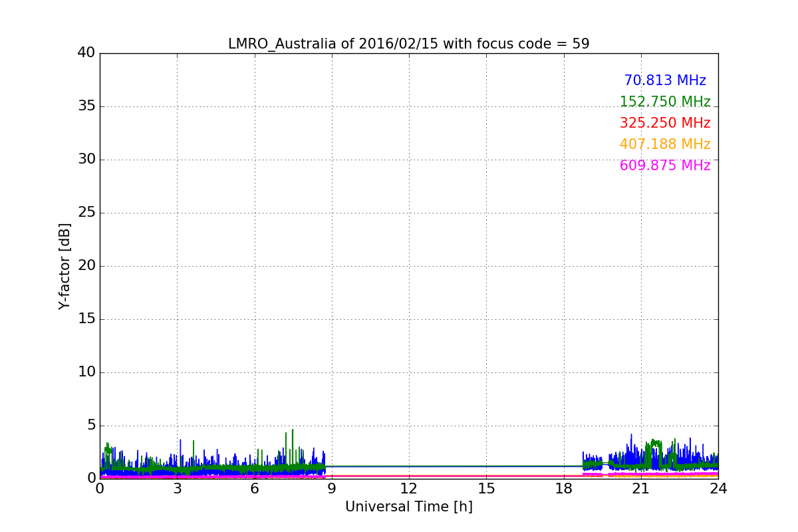Click the x-axis tick label 3
Image resolution: width=798 pixels, height=532 pixels.
pyautogui.click(x=177, y=489)
